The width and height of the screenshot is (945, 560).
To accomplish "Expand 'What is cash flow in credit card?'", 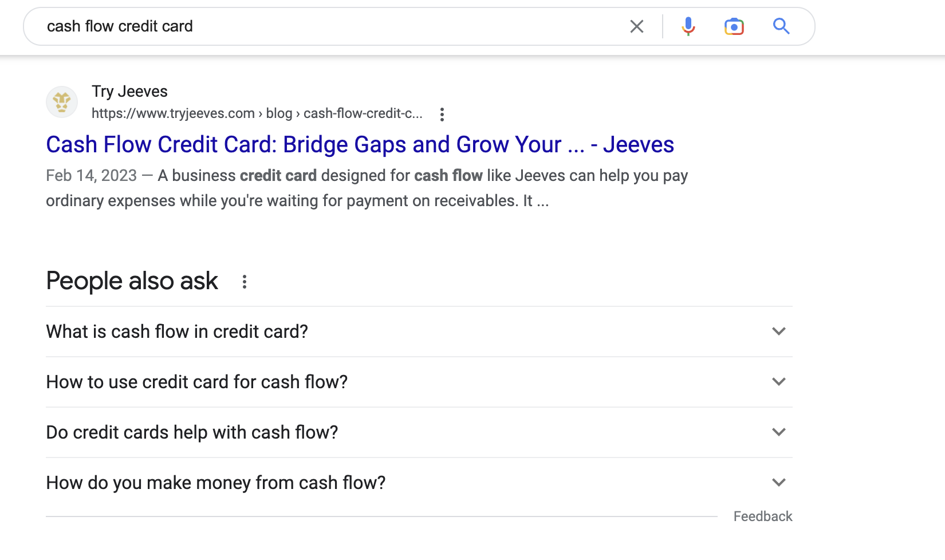I will point(419,332).
